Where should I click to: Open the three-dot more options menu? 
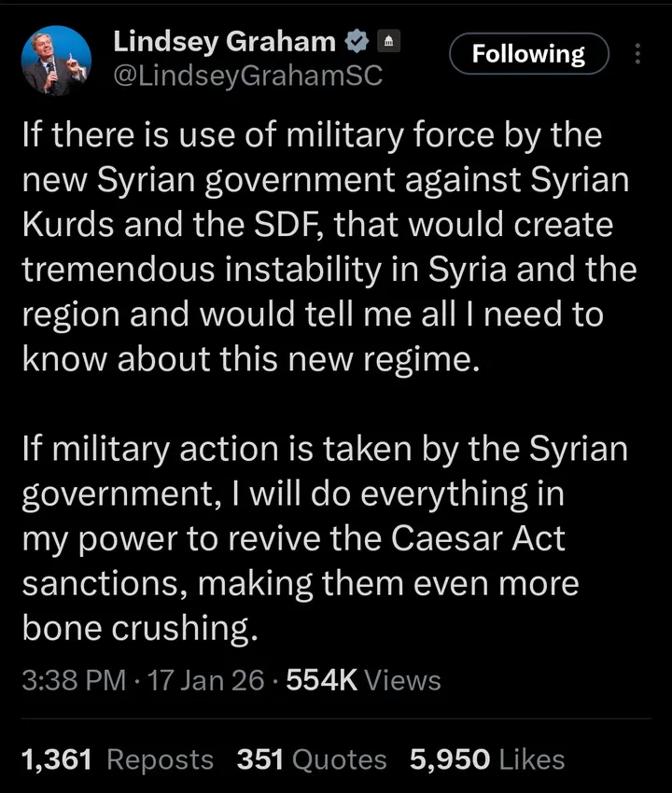637,54
